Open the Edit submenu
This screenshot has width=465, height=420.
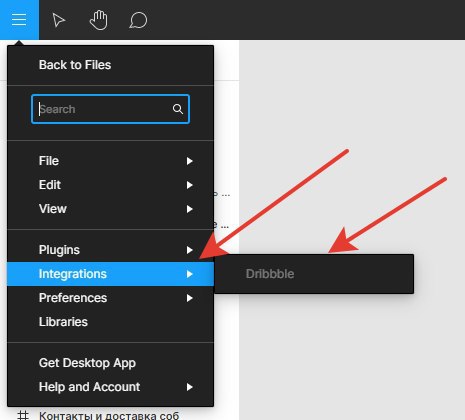tap(110, 185)
